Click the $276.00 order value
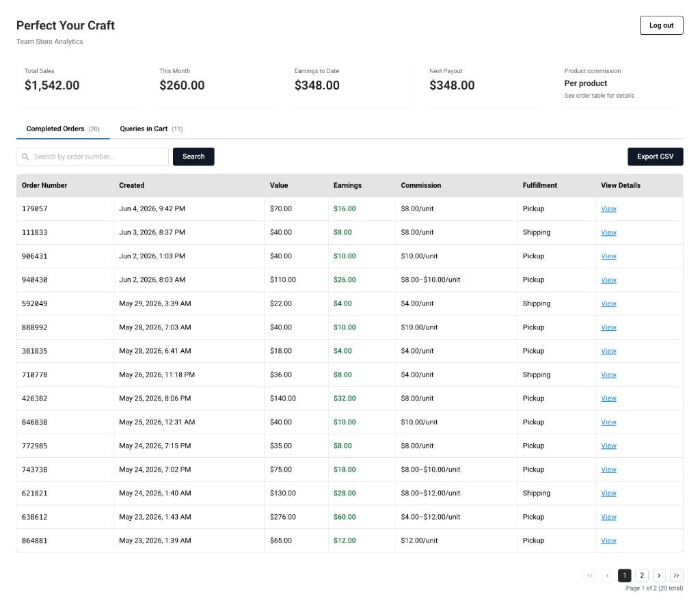Screen dimensions: 700x609 [x=282, y=517]
